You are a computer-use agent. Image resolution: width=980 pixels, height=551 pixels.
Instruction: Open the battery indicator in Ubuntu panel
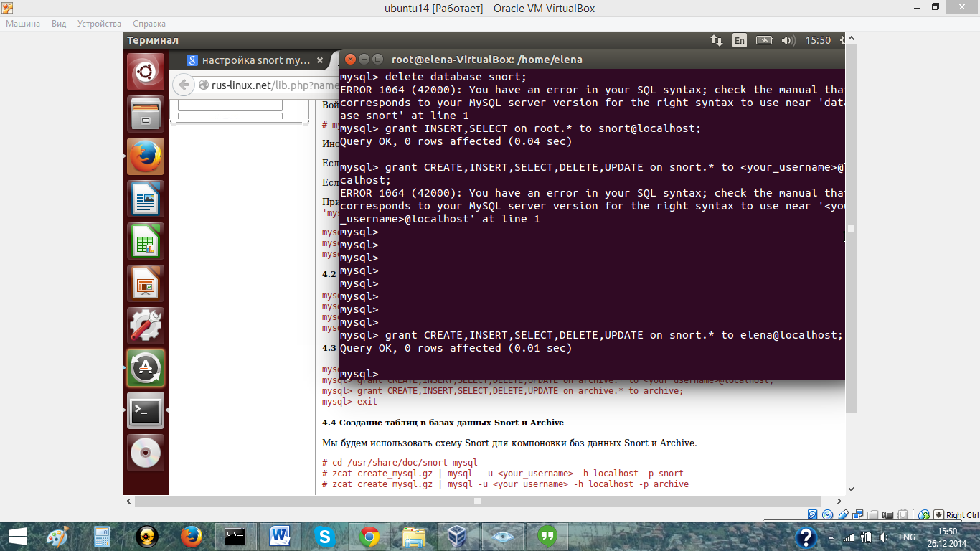pyautogui.click(x=764, y=41)
